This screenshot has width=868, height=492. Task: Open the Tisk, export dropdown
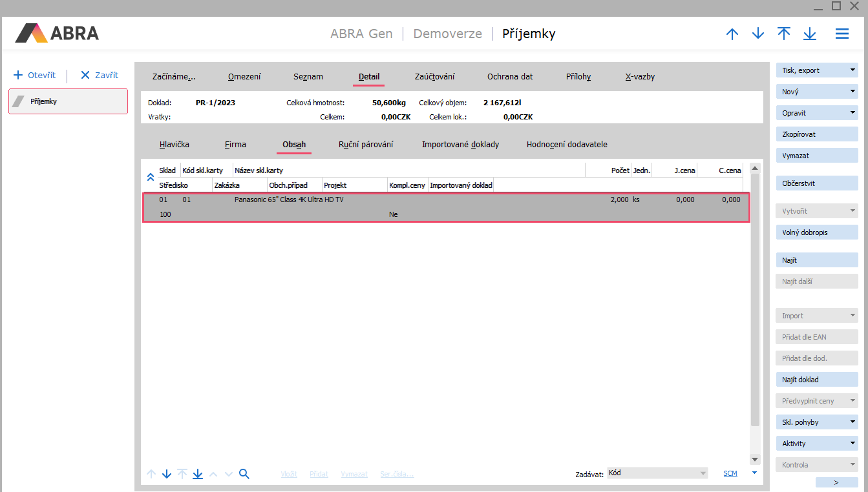(817, 70)
